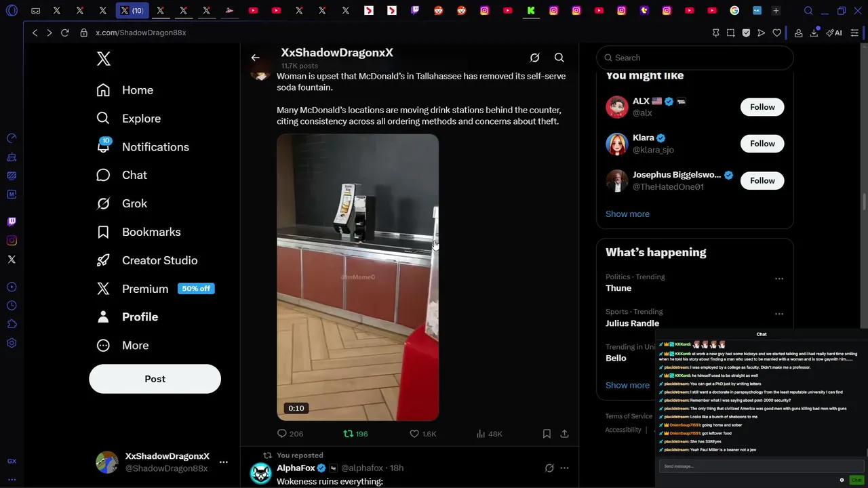Open Instagram in Opera GX sidebar
The width and height of the screenshot is (868, 488).
click(x=12, y=241)
